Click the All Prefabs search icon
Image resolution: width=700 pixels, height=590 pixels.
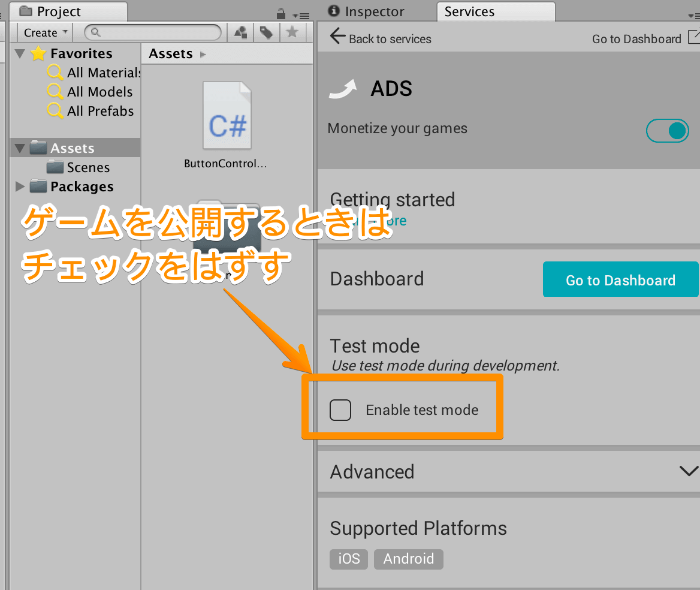55,110
